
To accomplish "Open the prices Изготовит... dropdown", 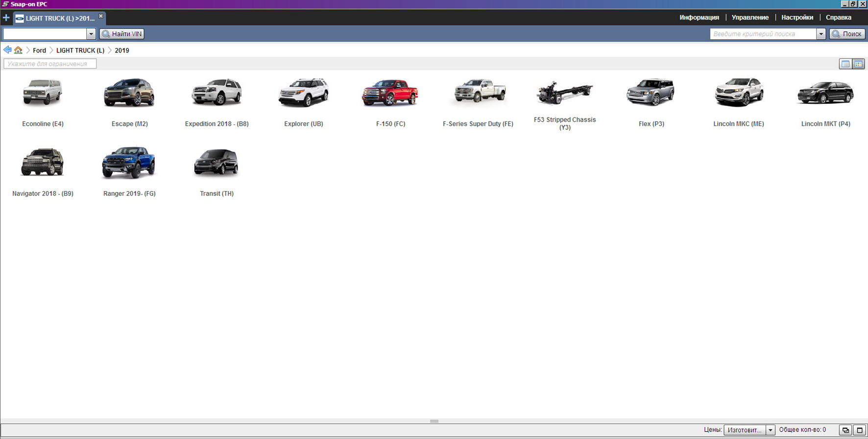I will 749,430.
